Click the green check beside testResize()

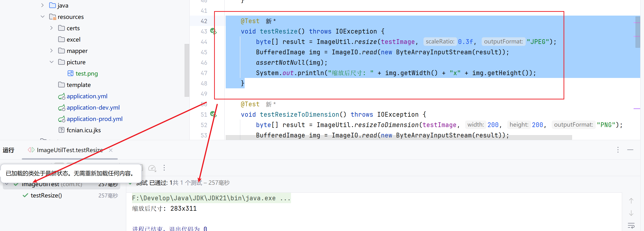25,195
